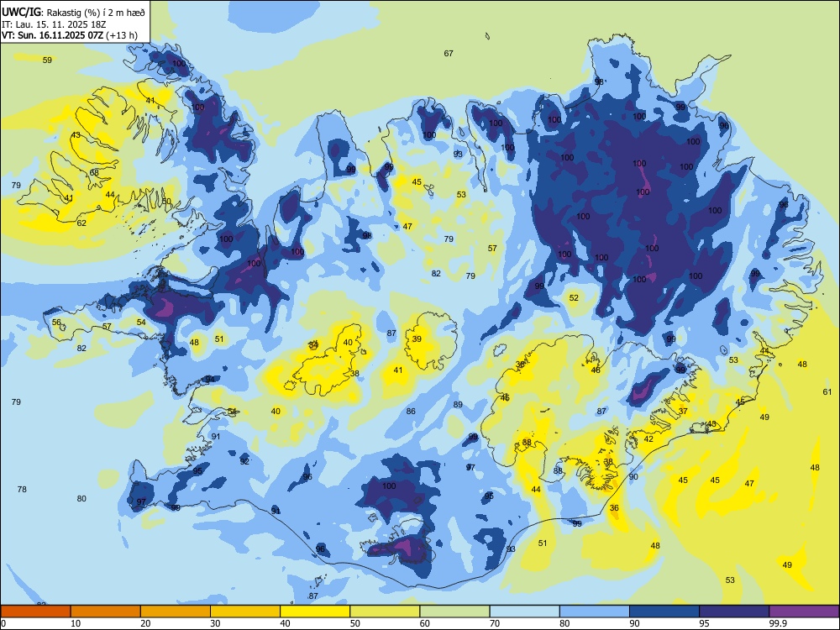Click the humidity value '62' on the map
Viewport: 840px width, 630px height.
point(81,223)
